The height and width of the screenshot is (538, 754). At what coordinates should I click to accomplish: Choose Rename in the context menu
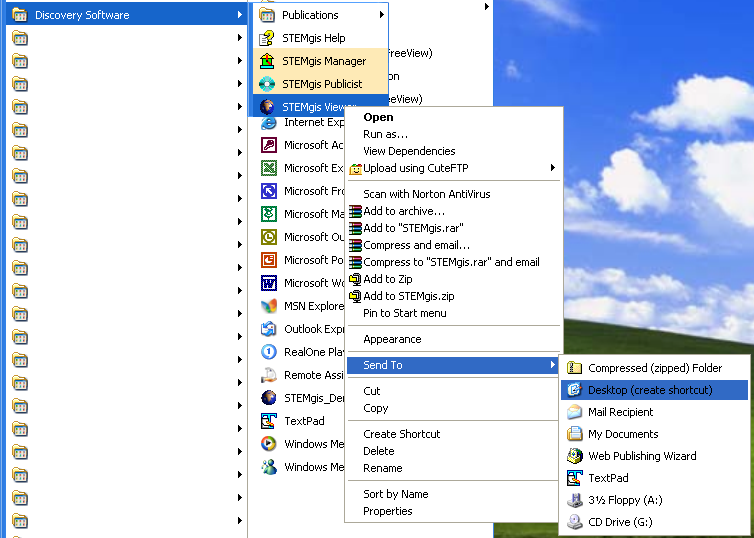(x=383, y=468)
